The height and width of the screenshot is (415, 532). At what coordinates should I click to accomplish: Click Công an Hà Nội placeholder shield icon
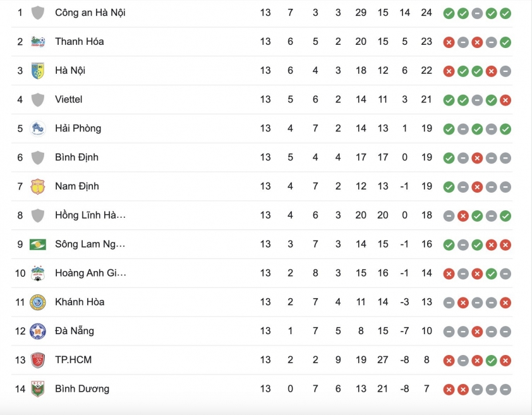pyautogui.click(x=38, y=13)
